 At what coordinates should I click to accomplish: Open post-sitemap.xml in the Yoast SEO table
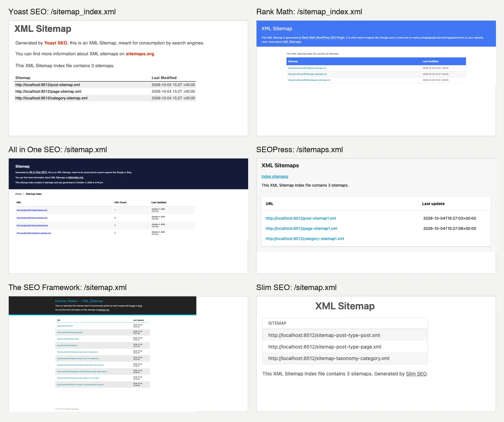pyautogui.click(x=48, y=85)
